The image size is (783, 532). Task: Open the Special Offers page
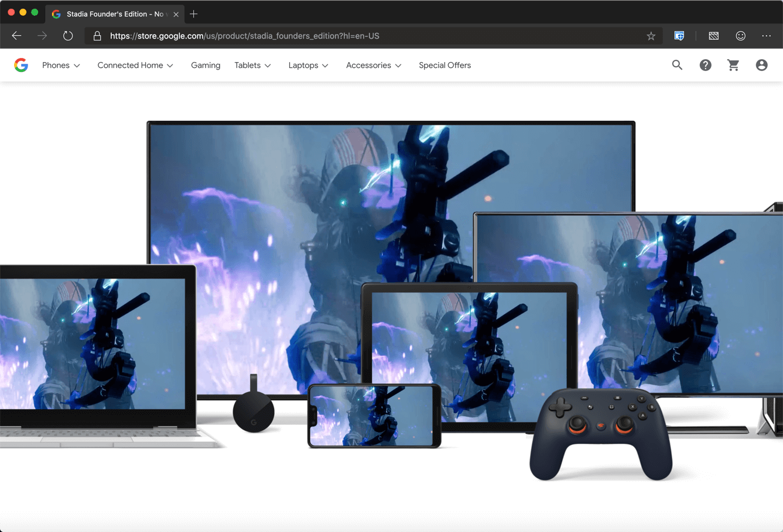tap(445, 65)
